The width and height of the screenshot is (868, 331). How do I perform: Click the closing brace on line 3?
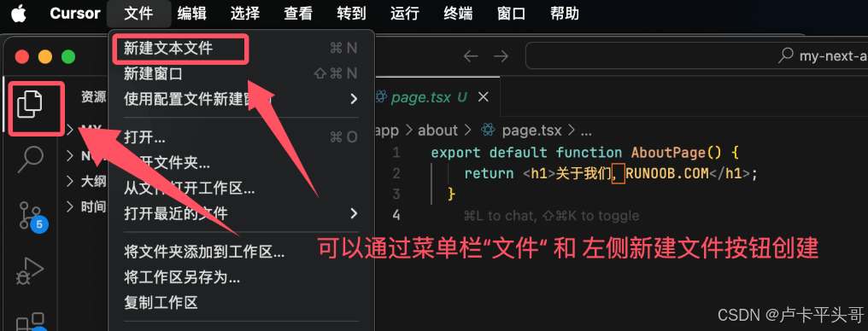(x=451, y=194)
